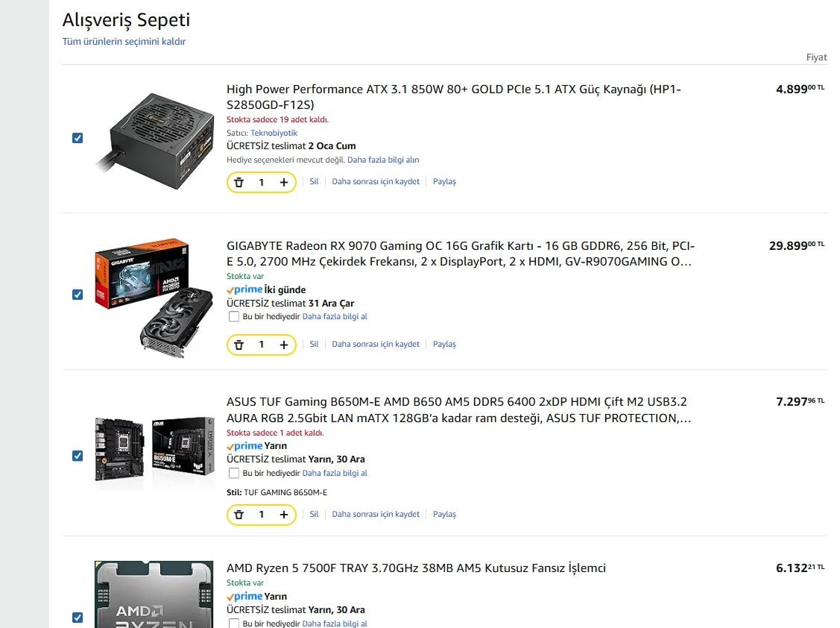Click trash icon for ASUS TUF B650M-E

pyautogui.click(x=239, y=515)
